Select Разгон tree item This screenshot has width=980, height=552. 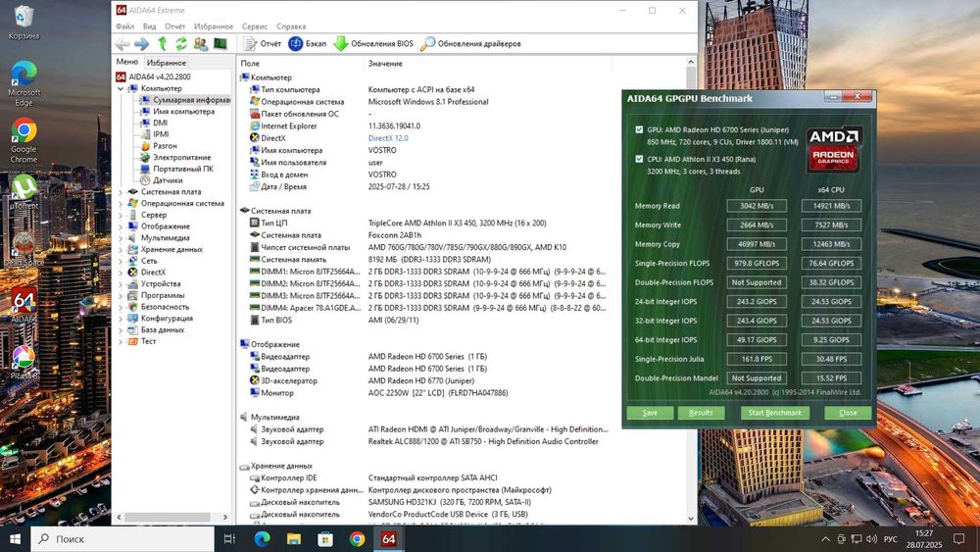tap(165, 146)
